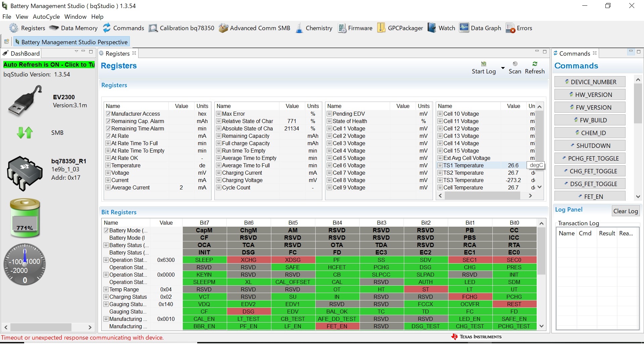Image resolution: width=644 pixels, height=344 pixels.
Task: Expand the Operation Status 0x6300 row
Action: click(106, 260)
